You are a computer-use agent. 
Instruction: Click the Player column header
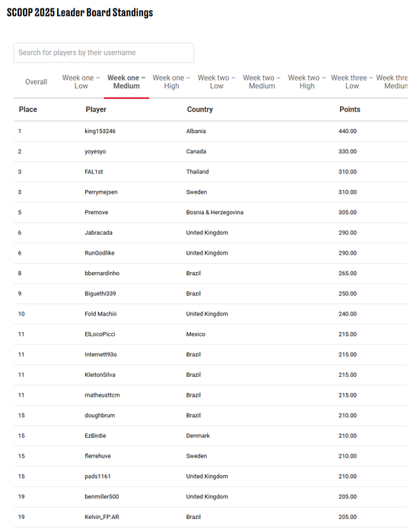coord(96,109)
